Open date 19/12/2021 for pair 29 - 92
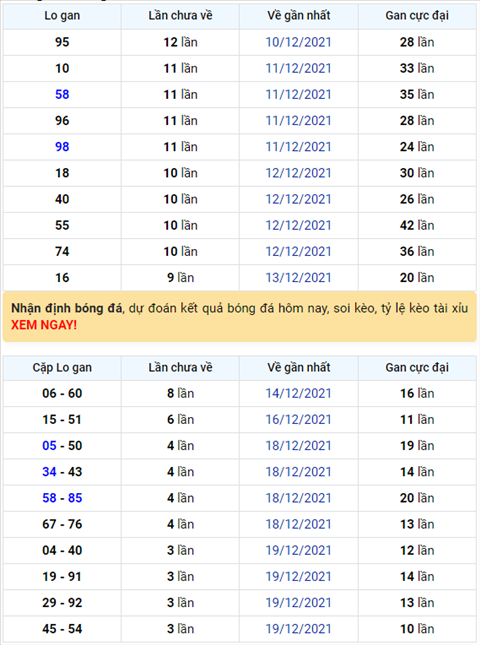Screen dimensions: 480x645 pyautogui.click(x=298, y=603)
